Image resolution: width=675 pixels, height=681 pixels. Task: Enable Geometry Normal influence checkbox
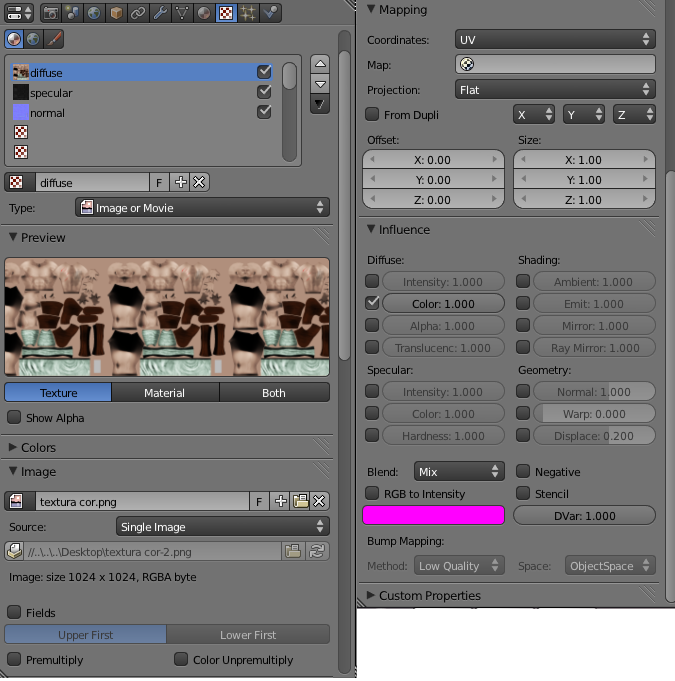coord(523,391)
